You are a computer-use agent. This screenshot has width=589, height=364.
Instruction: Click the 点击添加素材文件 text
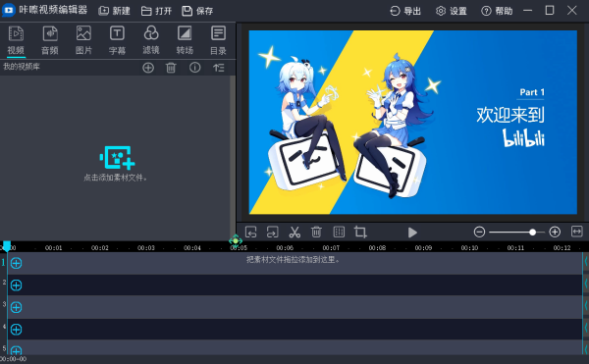[x=115, y=178]
